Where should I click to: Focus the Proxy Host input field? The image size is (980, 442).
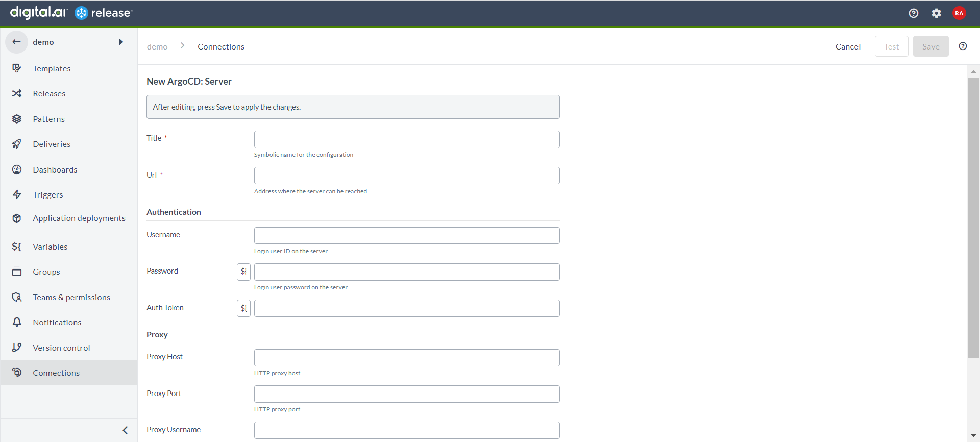point(407,358)
